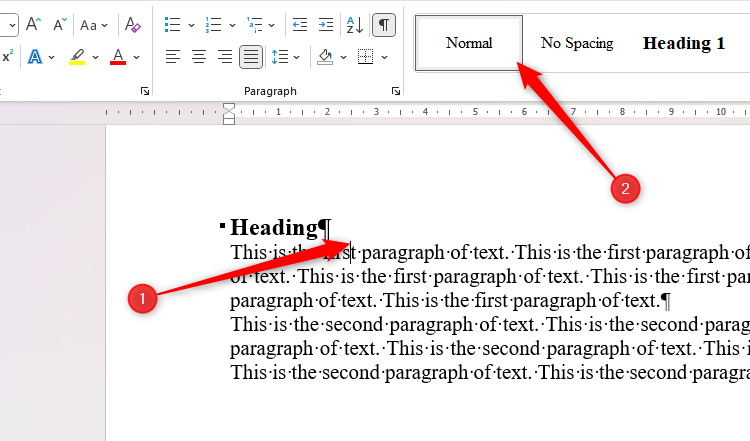Sort the selected text alphabetically
The width and height of the screenshot is (750, 441).
[x=354, y=24]
